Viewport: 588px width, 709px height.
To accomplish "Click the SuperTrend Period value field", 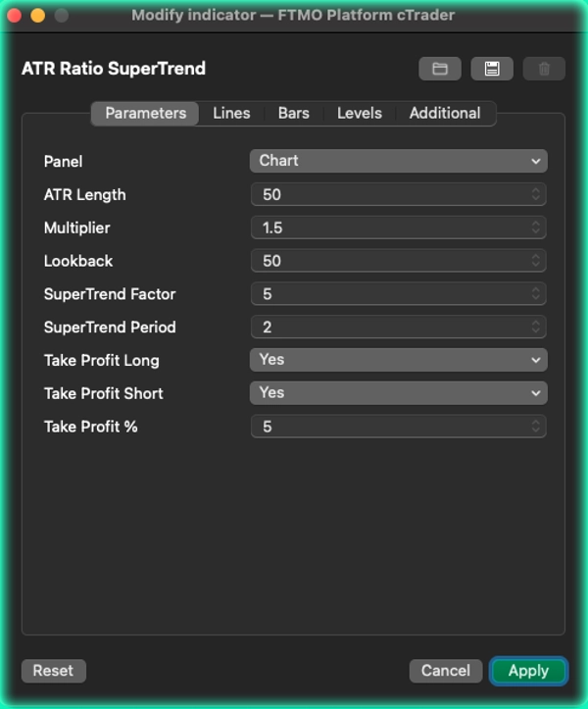I will pyautogui.click(x=398, y=327).
